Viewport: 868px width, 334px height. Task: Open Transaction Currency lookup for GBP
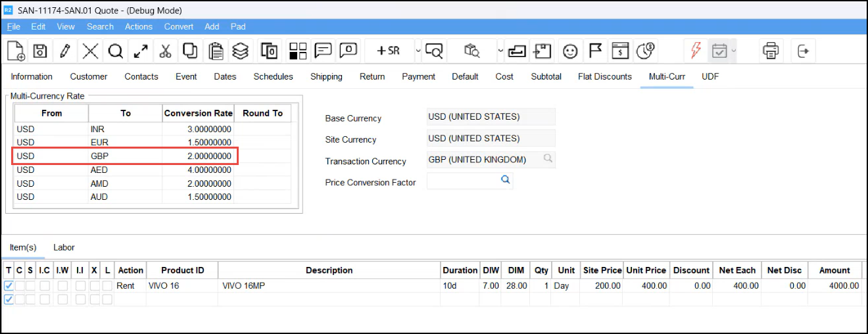547,159
